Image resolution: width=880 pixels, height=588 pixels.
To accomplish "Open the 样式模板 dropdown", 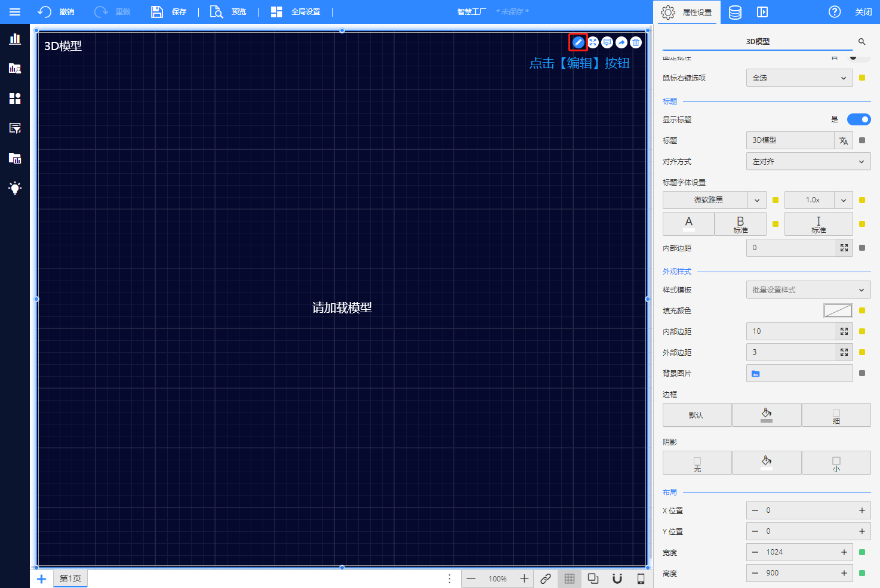I will click(x=808, y=290).
